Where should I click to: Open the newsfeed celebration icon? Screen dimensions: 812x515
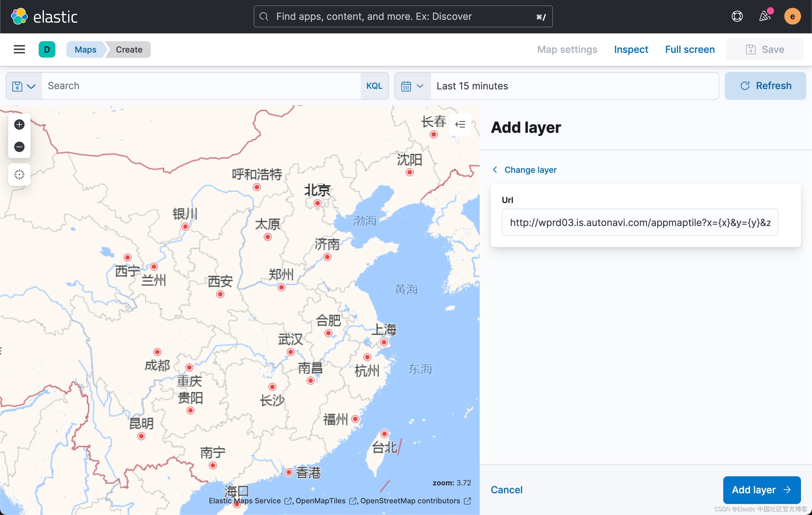click(764, 16)
